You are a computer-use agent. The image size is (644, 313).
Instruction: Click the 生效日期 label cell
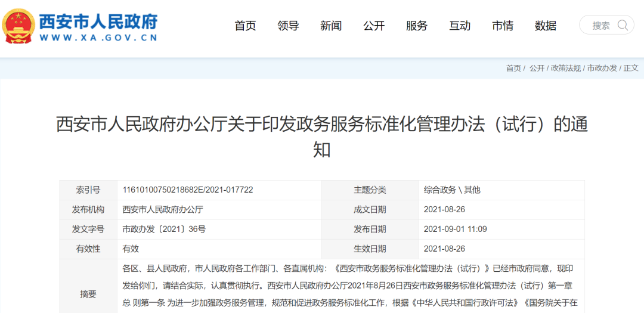(370, 249)
